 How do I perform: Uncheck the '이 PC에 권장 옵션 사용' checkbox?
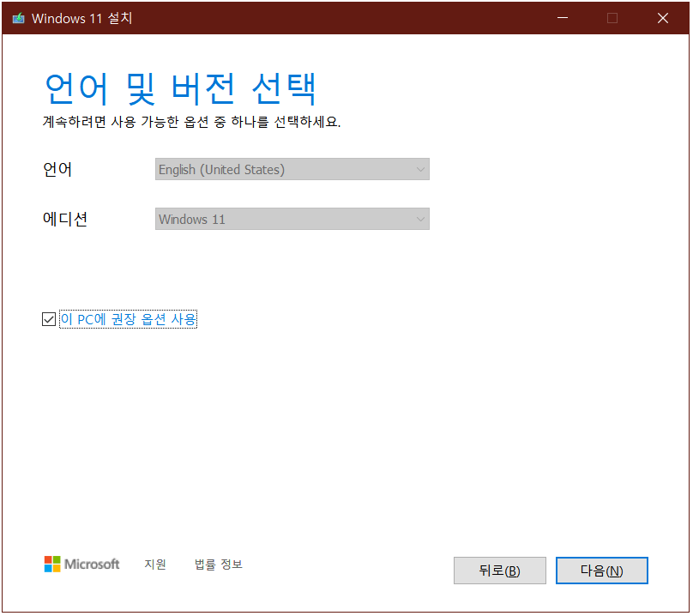pos(49,320)
